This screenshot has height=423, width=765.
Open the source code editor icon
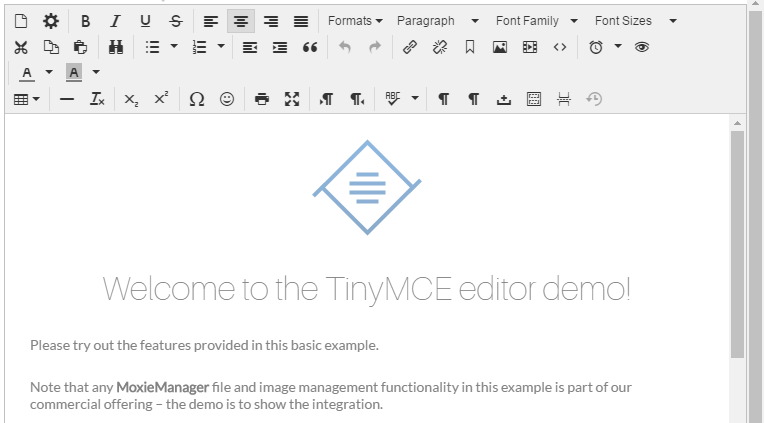coord(560,47)
